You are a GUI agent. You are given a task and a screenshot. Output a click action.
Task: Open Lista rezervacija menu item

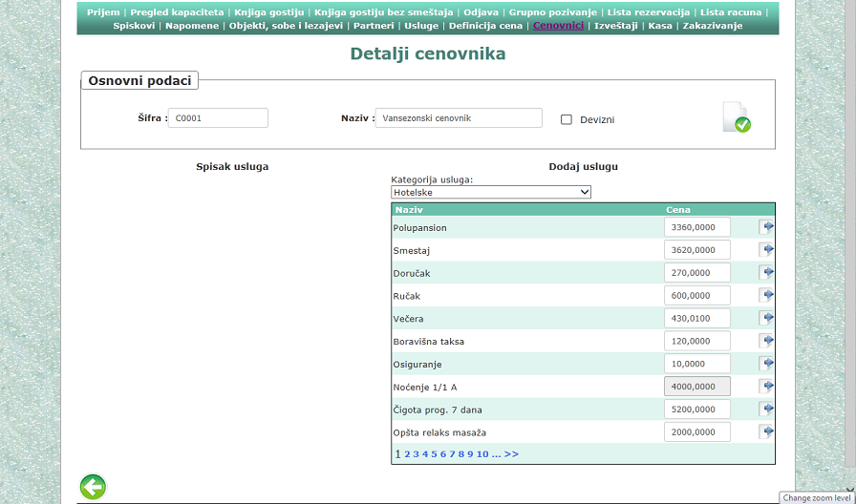[649, 12]
